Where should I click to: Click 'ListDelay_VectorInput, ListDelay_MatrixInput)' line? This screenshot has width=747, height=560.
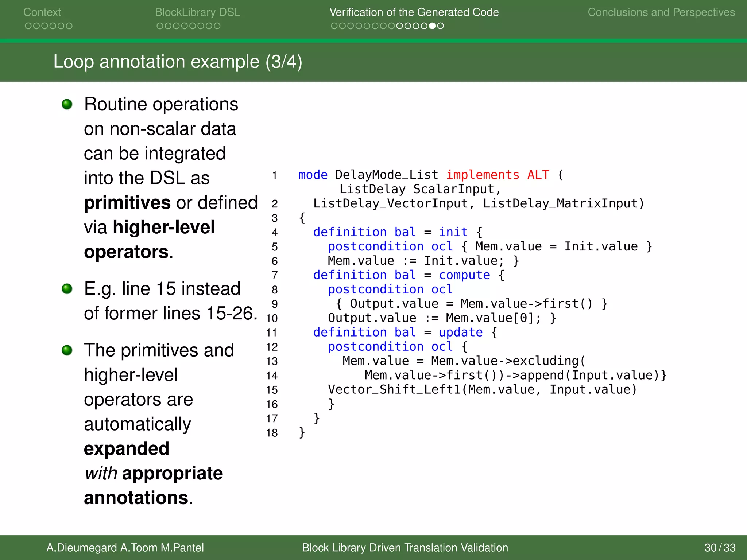479,203
